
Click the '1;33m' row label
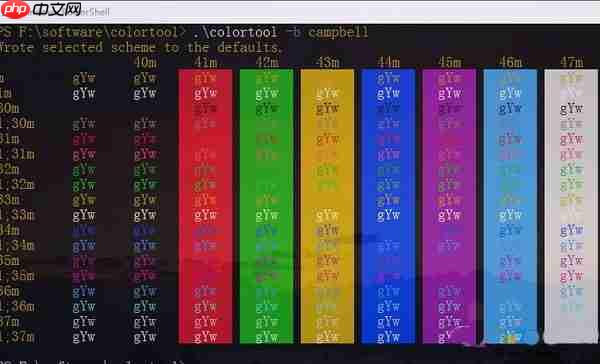[x=17, y=215]
